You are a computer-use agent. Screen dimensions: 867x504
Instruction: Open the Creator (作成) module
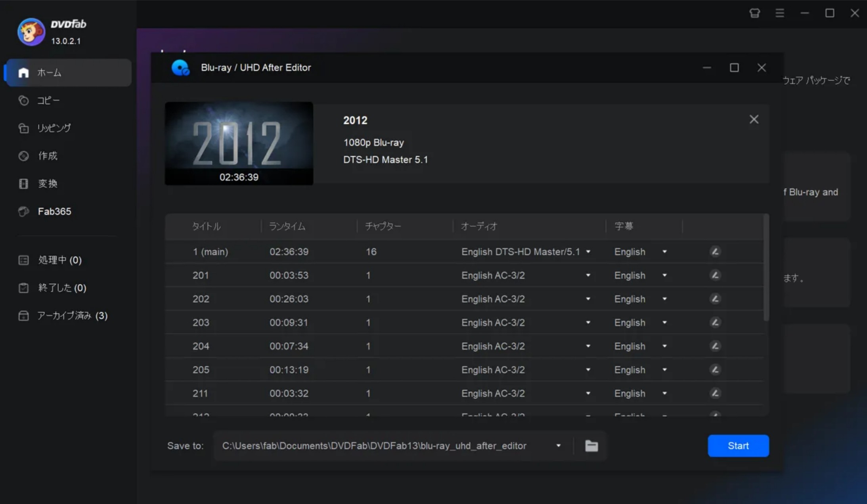click(69, 156)
